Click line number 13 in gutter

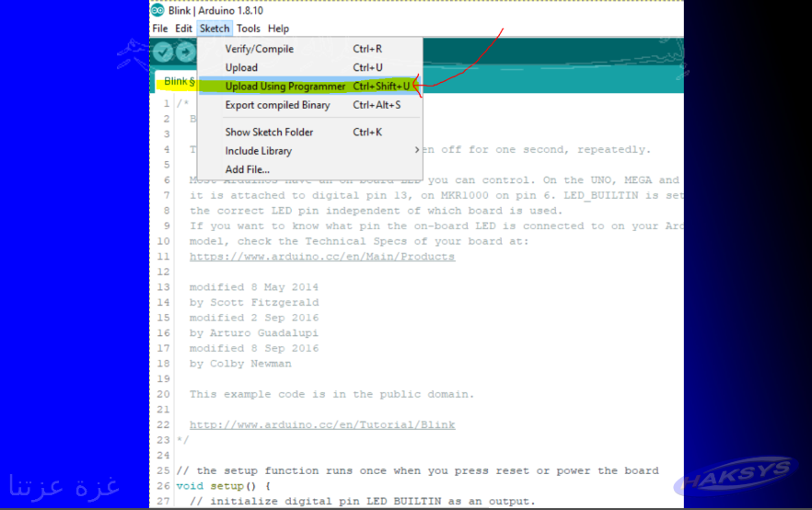pos(163,287)
